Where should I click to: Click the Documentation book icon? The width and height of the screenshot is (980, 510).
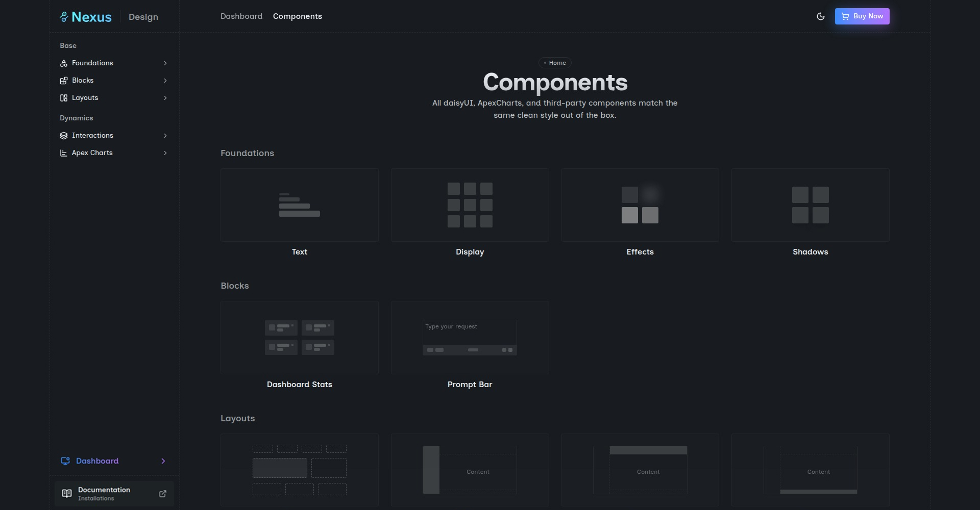click(67, 494)
